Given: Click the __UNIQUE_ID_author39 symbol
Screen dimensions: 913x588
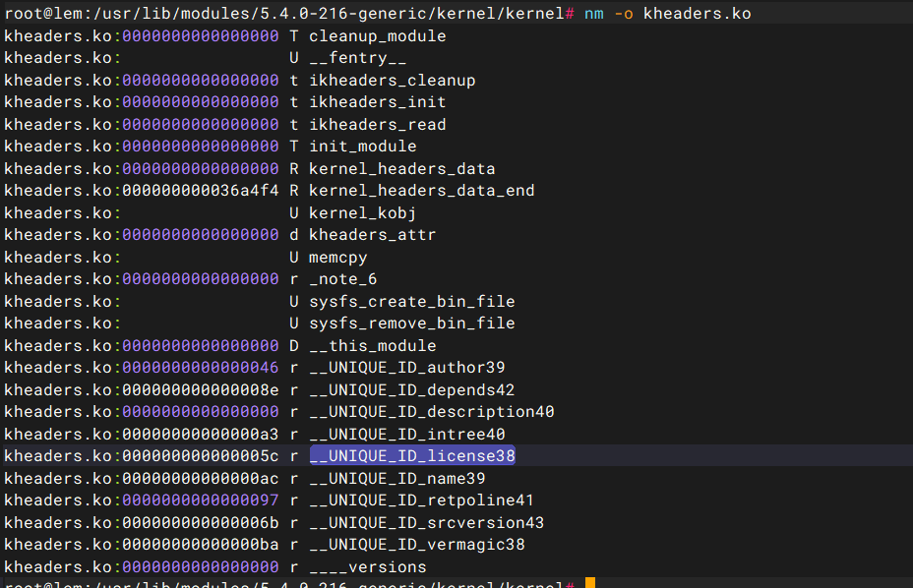Looking at the screenshot, I should click(407, 368).
